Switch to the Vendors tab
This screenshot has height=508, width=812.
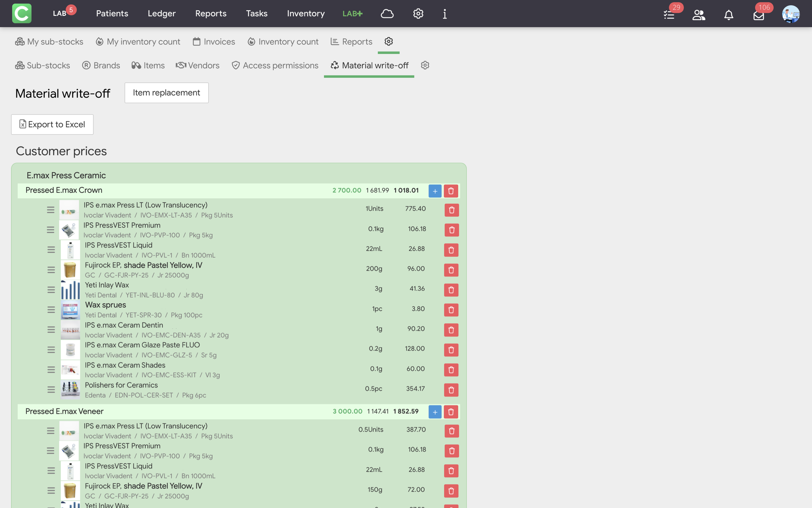click(198, 65)
